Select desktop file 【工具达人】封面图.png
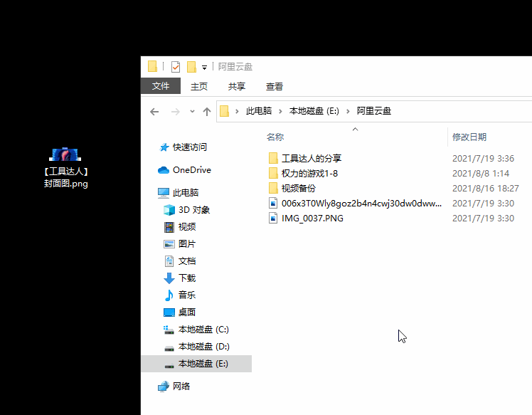This screenshot has width=532, height=415. (x=65, y=168)
